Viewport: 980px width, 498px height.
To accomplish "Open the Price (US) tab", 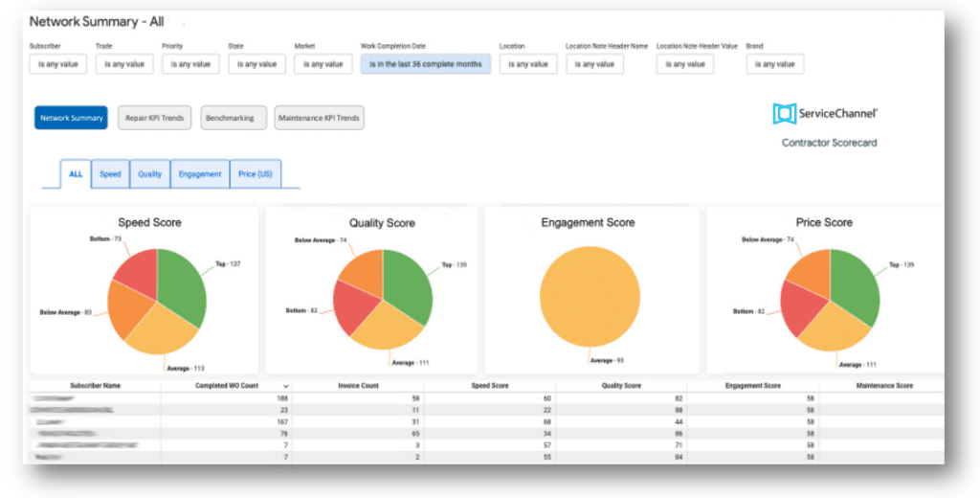I will tap(256, 174).
